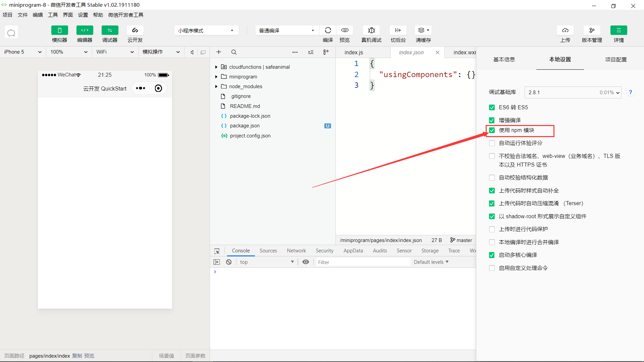Toggle the simulator (模拟器) panel button
Viewport: 644px width, 362px height.
(59, 31)
